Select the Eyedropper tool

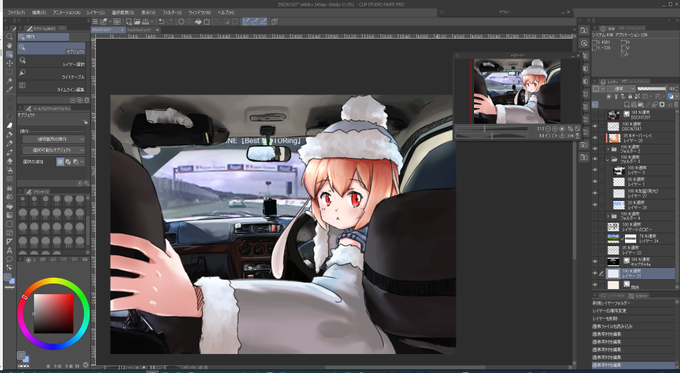click(10, 90)
